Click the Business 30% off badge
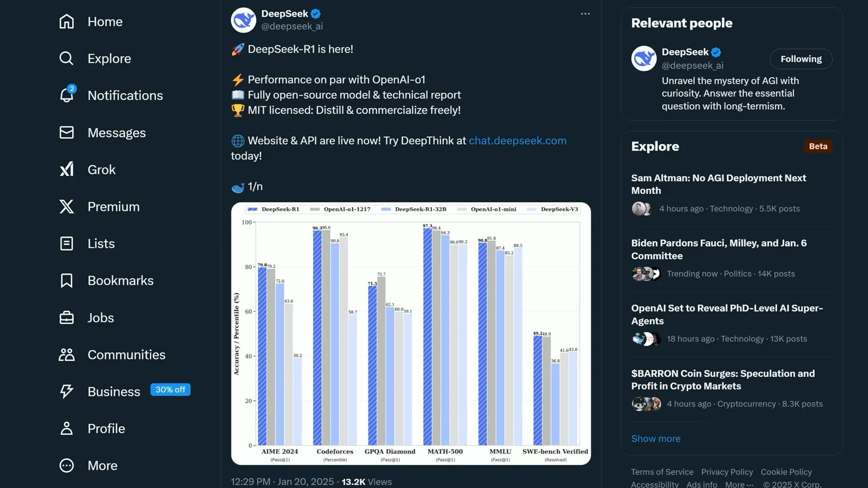 (170, 390)
